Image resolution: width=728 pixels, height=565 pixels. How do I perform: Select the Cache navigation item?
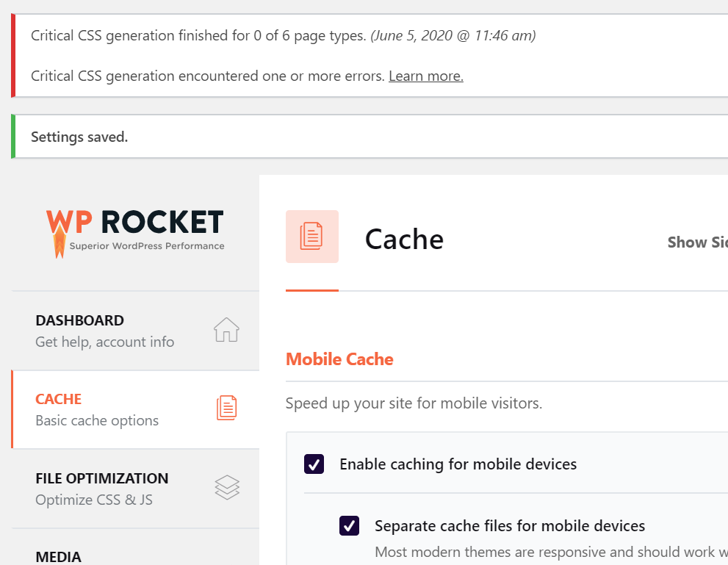pos(58,399)
